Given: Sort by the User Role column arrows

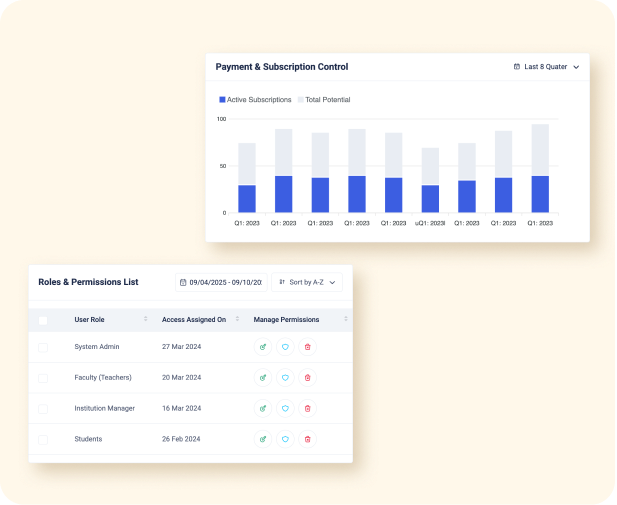Looking at the screenshot, I should pos(146,320).
